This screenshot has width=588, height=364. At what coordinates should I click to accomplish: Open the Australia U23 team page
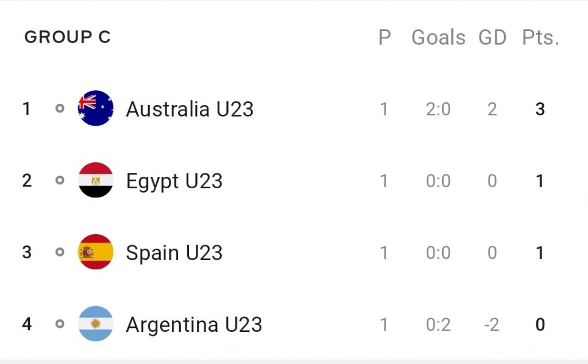189,109
